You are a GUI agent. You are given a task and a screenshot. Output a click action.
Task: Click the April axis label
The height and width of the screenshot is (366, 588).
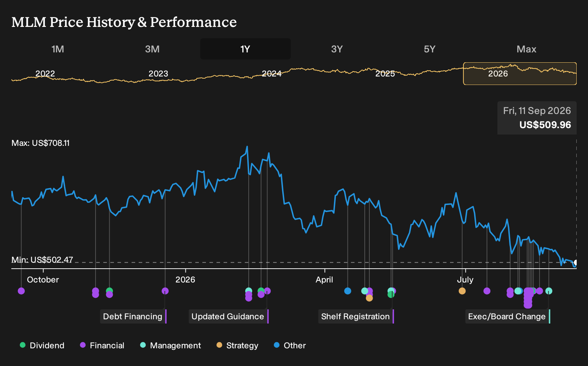click(x=324, y=280)
